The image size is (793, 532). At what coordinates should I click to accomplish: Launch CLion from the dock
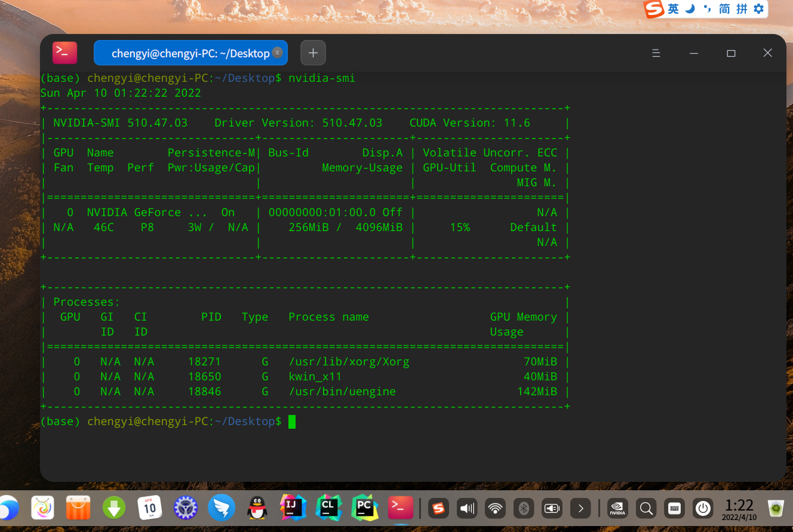[328, 508]
